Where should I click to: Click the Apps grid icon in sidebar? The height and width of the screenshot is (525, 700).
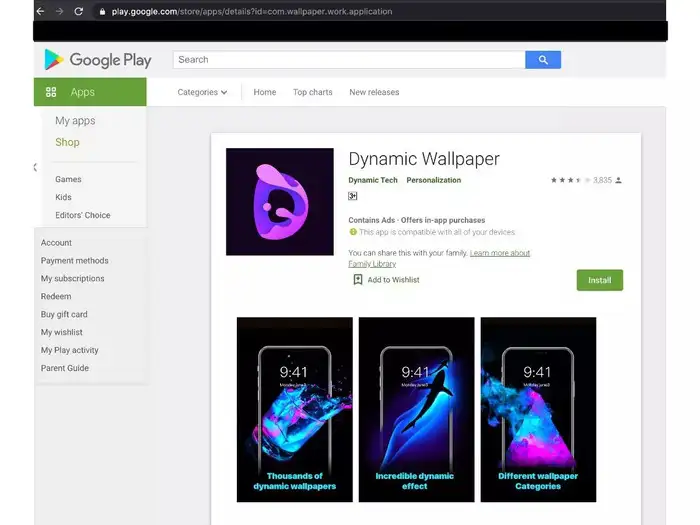coord(51,92)
